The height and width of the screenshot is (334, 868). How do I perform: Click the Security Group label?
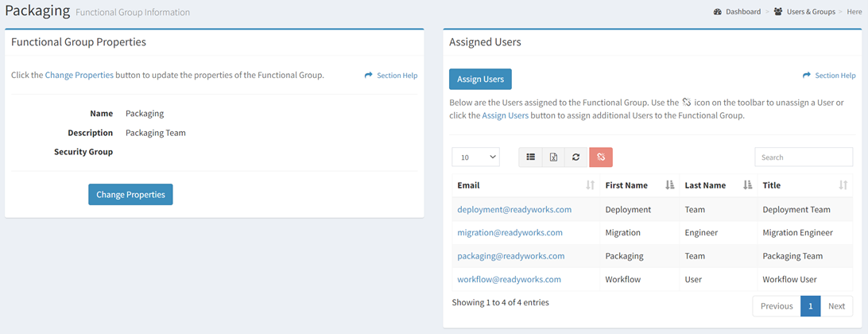(83, 152)
